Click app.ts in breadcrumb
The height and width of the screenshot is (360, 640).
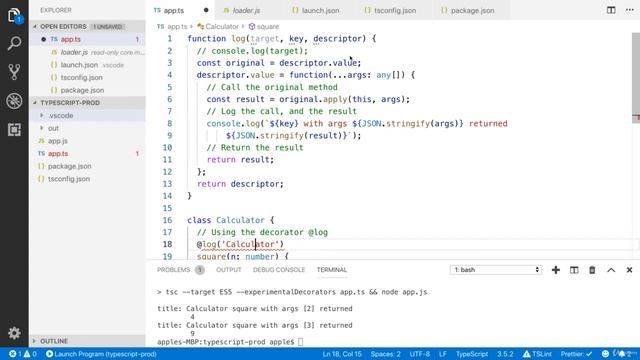tap(172, 27)
